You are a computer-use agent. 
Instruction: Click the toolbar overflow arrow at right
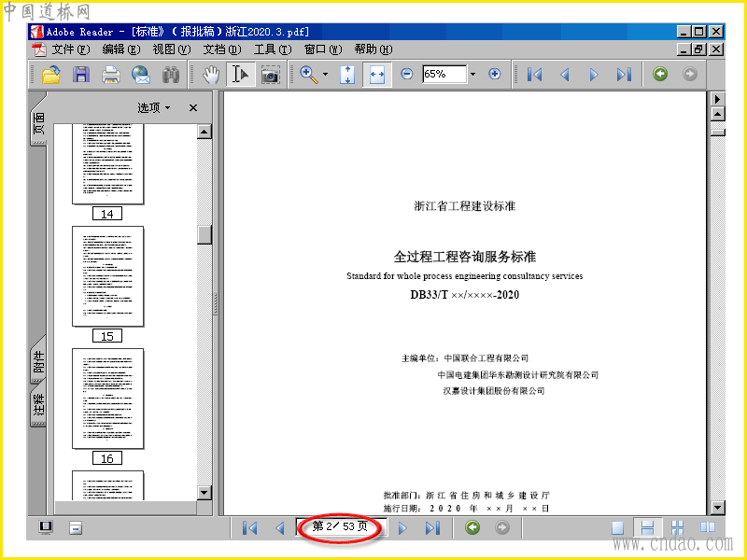pos(717,99)
